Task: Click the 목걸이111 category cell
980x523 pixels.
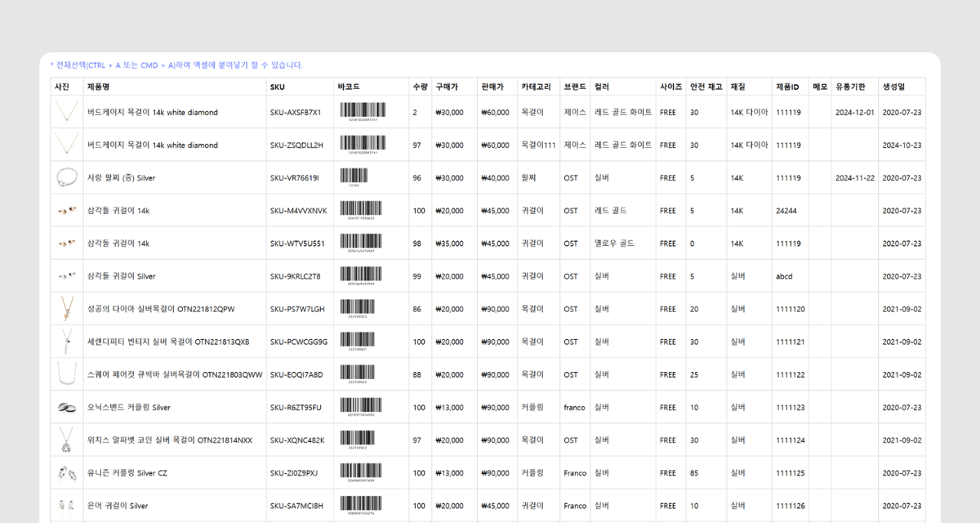Action: (x=538, y=145)
